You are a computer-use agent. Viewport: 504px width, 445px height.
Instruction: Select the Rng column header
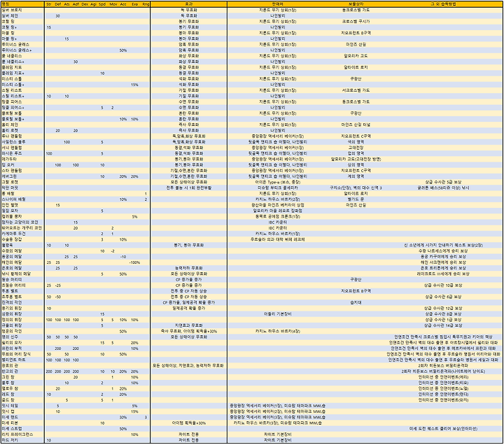pos(146,4)
